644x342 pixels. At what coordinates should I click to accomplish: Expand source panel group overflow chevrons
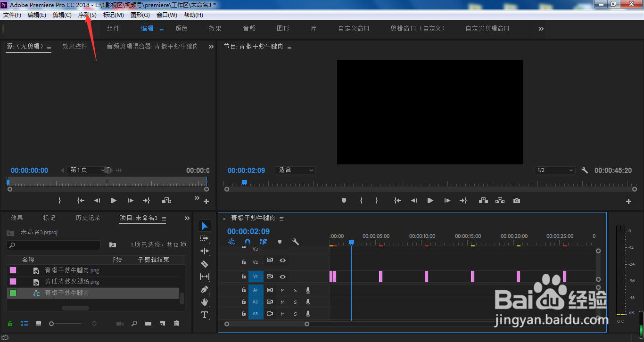(x=211, y=47)
